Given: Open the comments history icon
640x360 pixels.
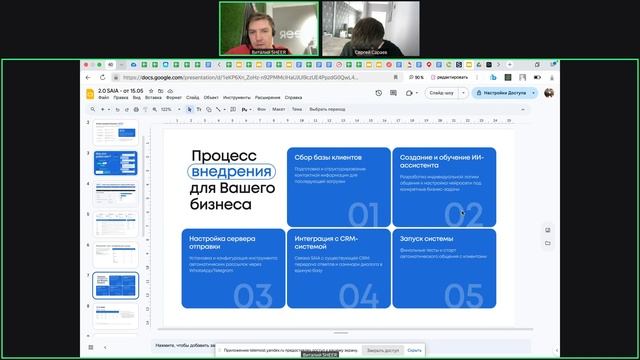Looking at the screenshot, I should tap(393, 93).
